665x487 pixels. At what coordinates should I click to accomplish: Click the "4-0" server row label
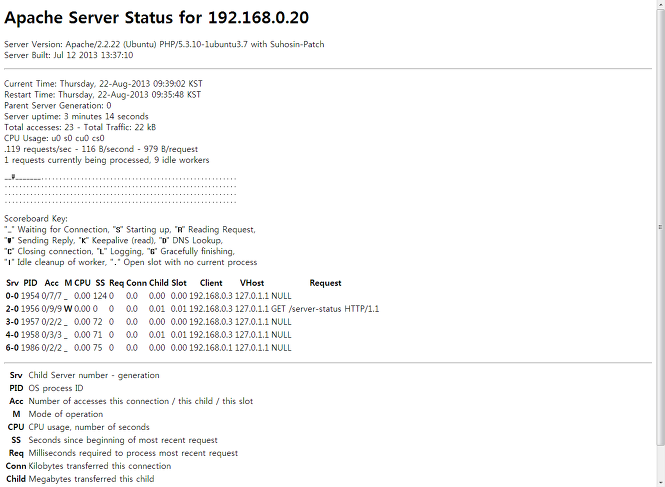point(12,335)
